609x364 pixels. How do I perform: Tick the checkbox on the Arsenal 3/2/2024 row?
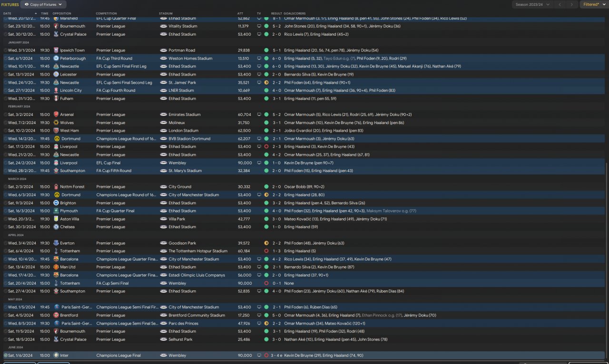click(x=6, y=115)
